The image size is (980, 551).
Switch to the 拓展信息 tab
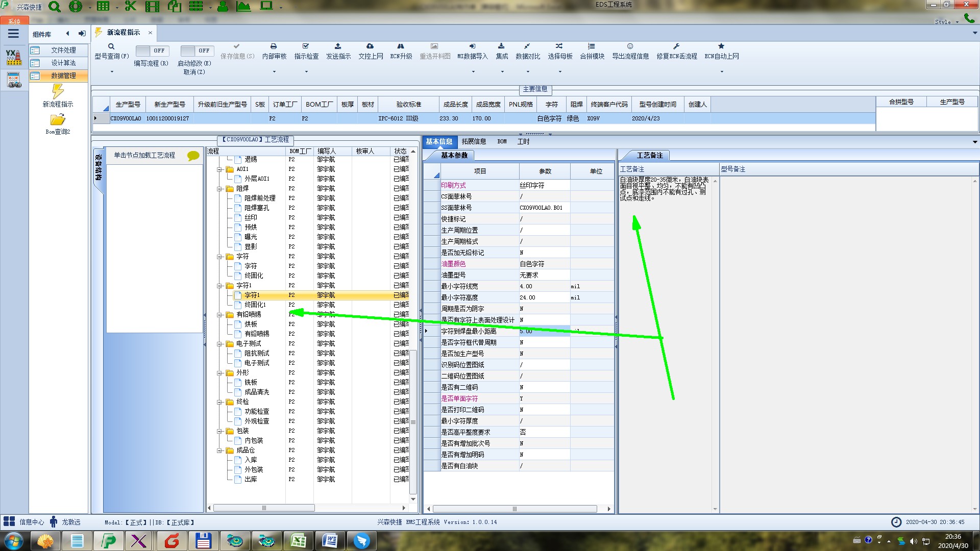(473, 141)
